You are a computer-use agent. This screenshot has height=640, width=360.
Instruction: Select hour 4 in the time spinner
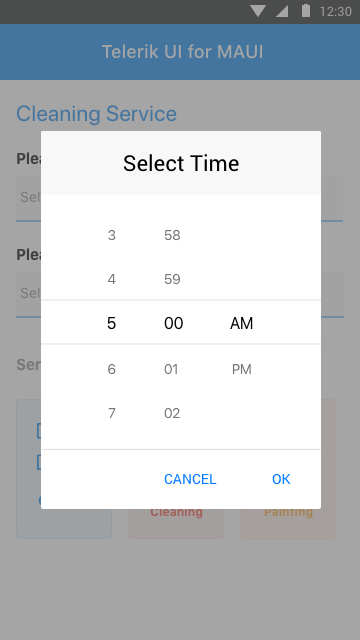coord(111,279)
